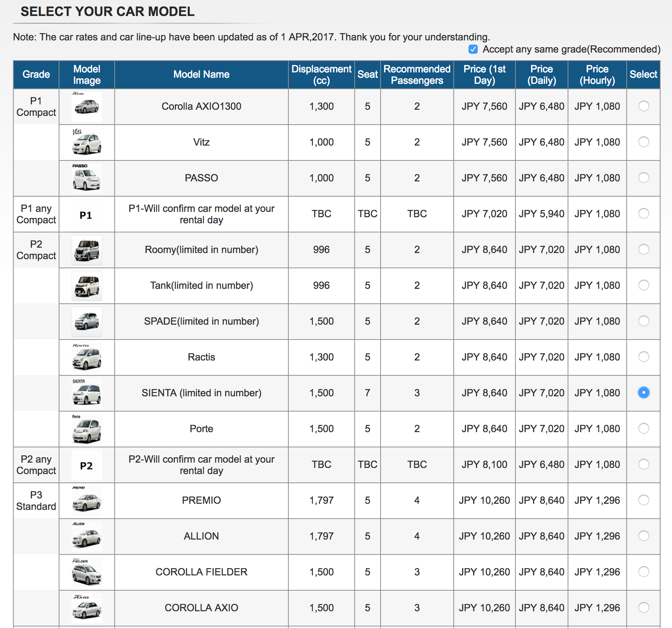
Task: Click the Vitz model name
Action: point(202,142)
